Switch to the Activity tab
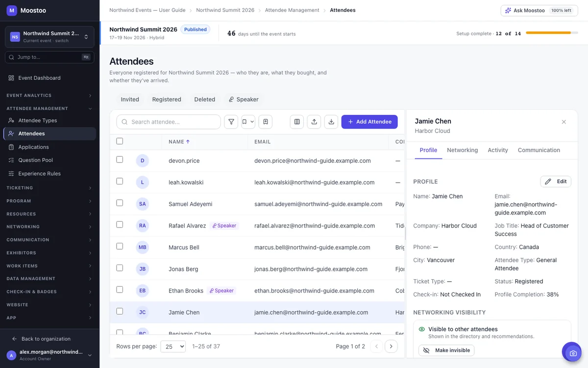This screenshot has width=588, height=368. (498, 150)
